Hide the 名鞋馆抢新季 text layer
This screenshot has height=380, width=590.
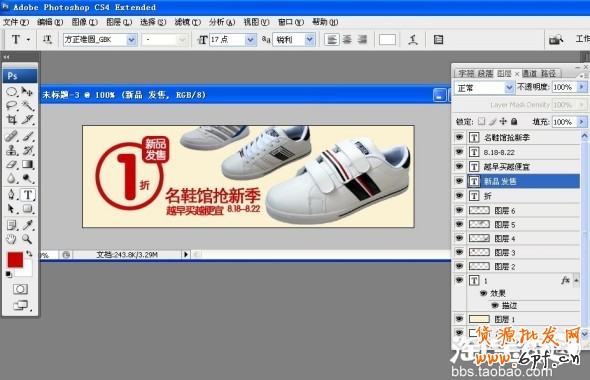(459, 137)
